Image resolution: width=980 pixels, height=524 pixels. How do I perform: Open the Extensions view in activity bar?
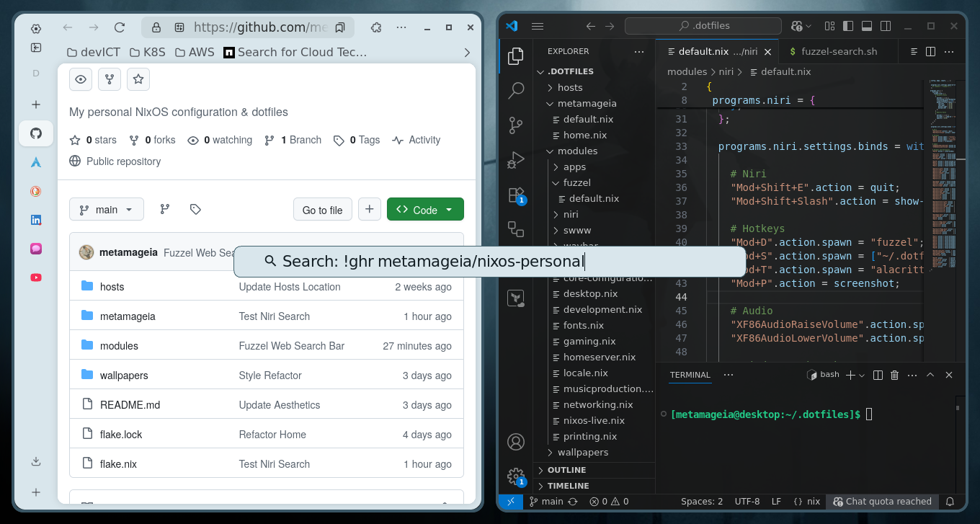point(516,195)
